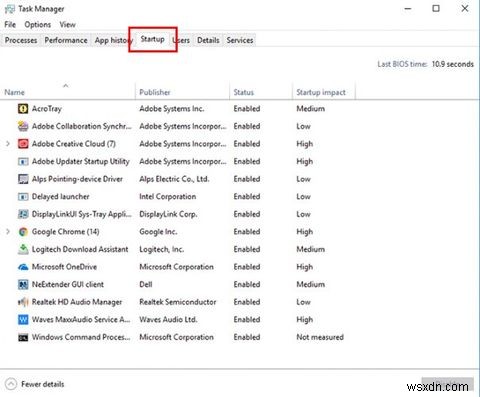The height and width of the screenshot is (397, 480).
Task: Click the Last BIOS time 10.9 seconds text
Action: [x=425, y=64]
